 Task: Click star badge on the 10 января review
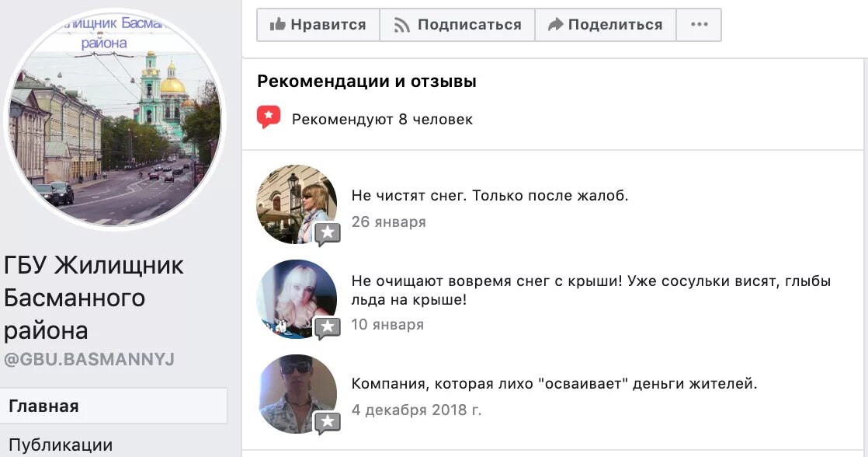[x=327, y=328]
